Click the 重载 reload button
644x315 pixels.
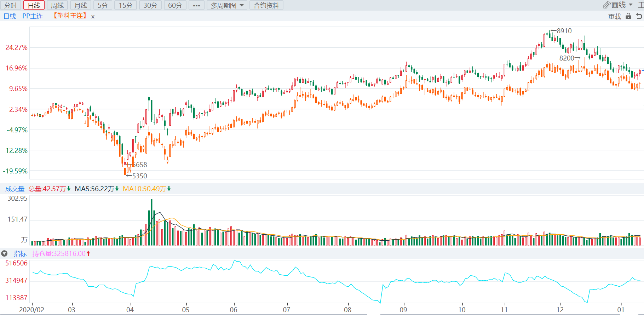(x=615, y=16)
